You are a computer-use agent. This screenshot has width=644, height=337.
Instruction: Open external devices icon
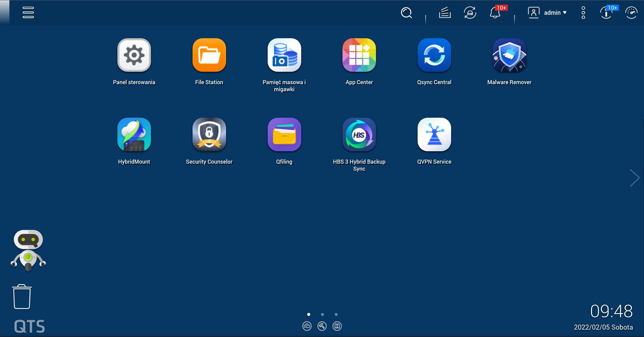point(470,13)
